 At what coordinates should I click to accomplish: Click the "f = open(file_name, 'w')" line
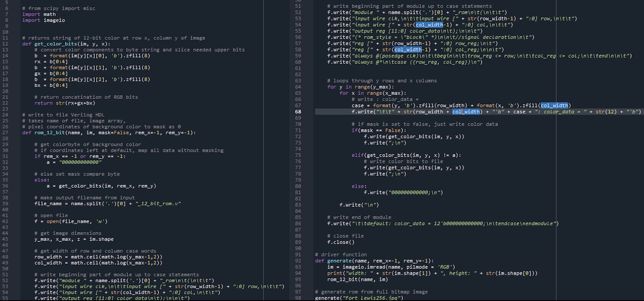click(71, 221)
